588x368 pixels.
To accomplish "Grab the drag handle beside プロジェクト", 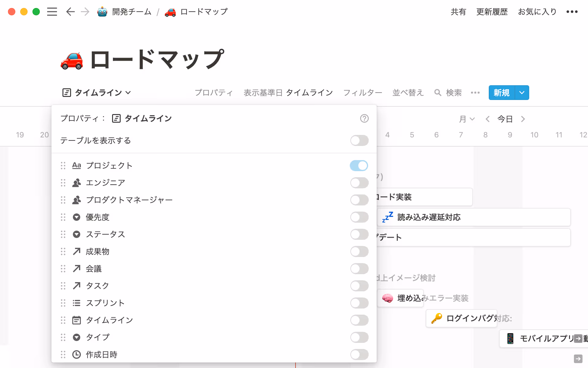I will point(63,166).
